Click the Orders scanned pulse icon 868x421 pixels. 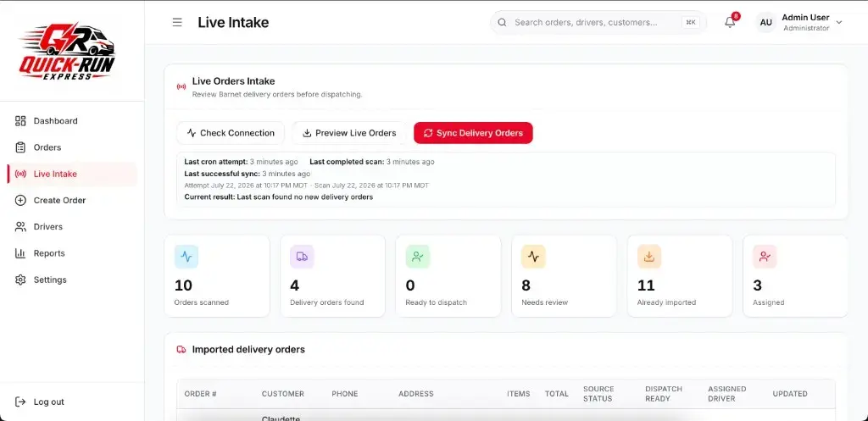pos(186,257)
